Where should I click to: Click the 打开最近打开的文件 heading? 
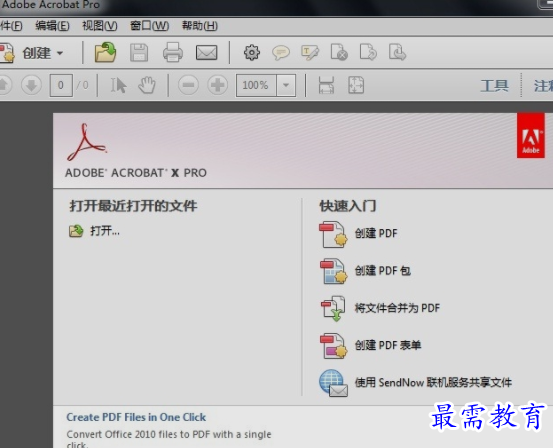(133, 206)
